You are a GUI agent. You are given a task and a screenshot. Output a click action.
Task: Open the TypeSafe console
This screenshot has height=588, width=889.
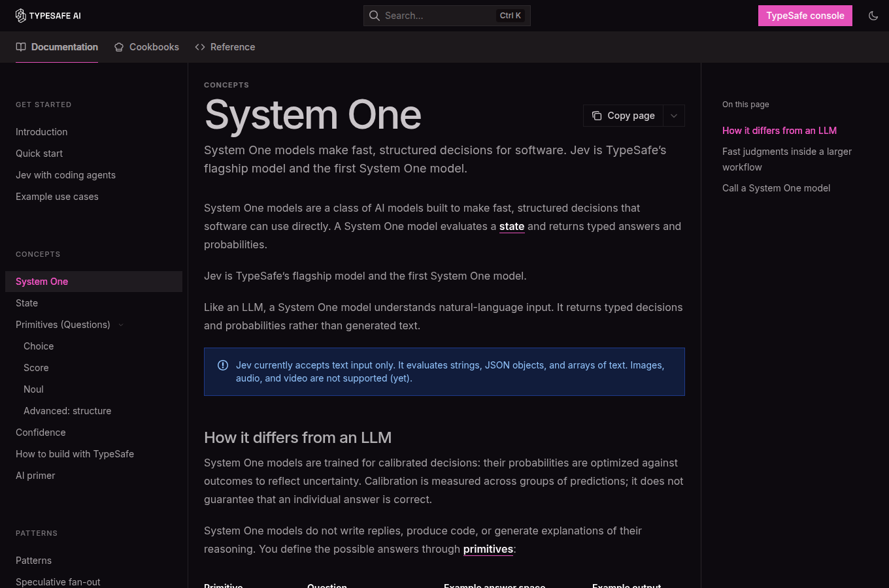805,16
